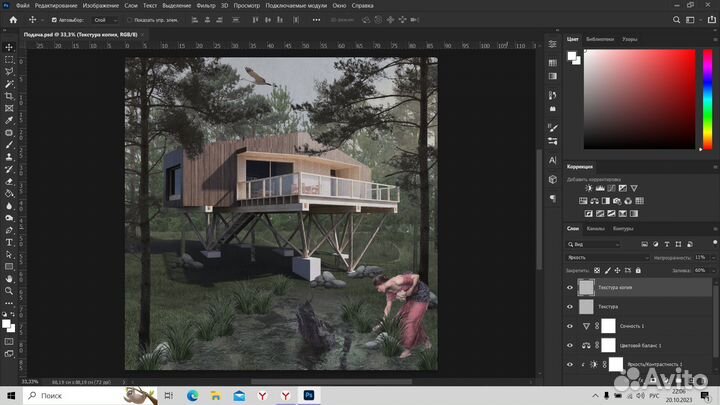Select the Clone Stamp tool
Viewport: 720px width, 405px height.
9,157
